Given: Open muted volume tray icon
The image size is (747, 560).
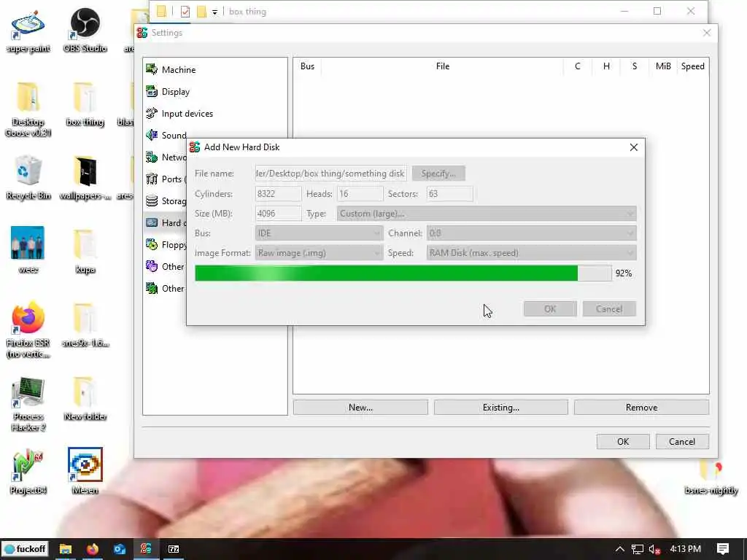Looking at the screenshot, I should (x=655, y=550).
